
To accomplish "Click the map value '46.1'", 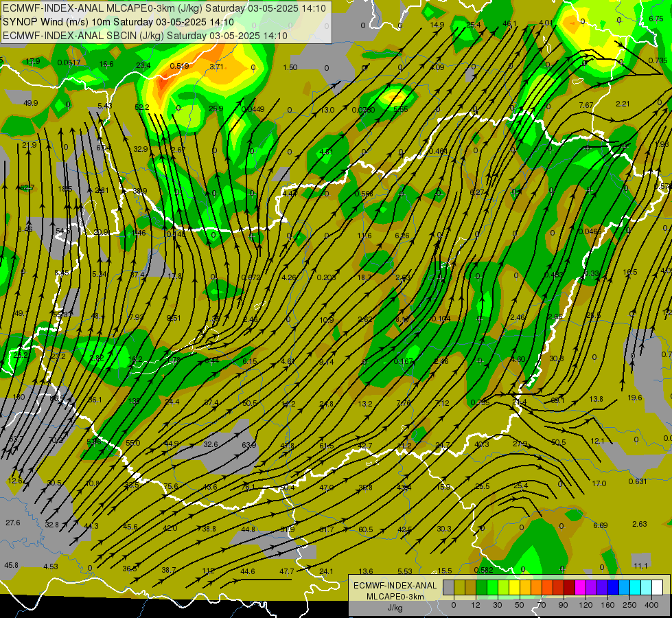I will pyautogui.click(x=509, y=23).
